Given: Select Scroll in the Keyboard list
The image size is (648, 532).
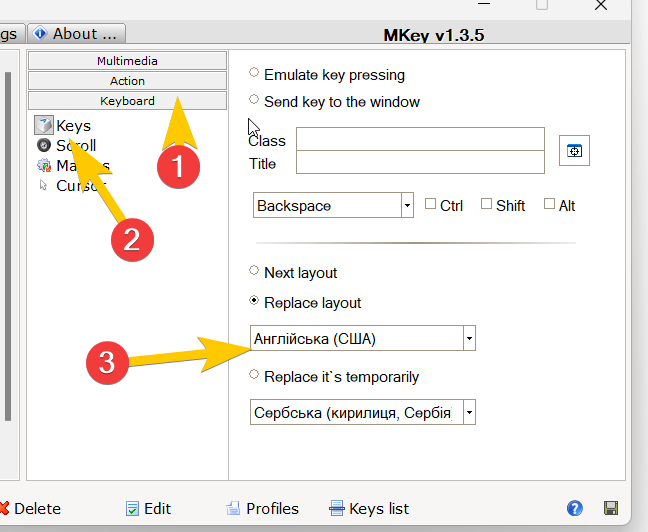Looking at the screenshot, I should coord(76,146).
